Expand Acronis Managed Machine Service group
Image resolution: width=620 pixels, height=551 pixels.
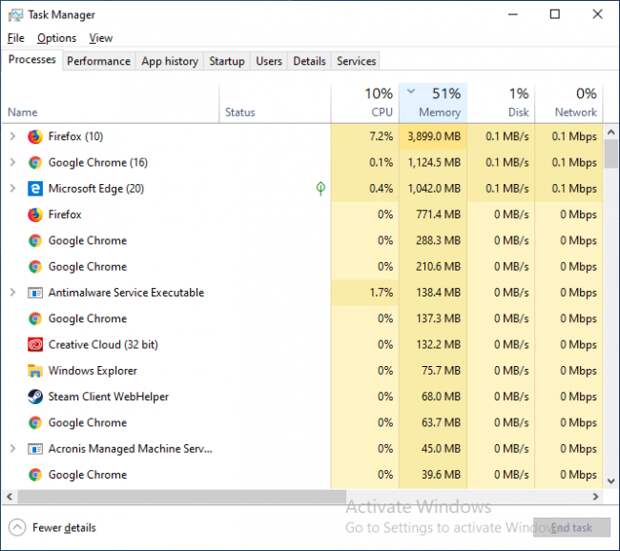(x=13, y=449)
